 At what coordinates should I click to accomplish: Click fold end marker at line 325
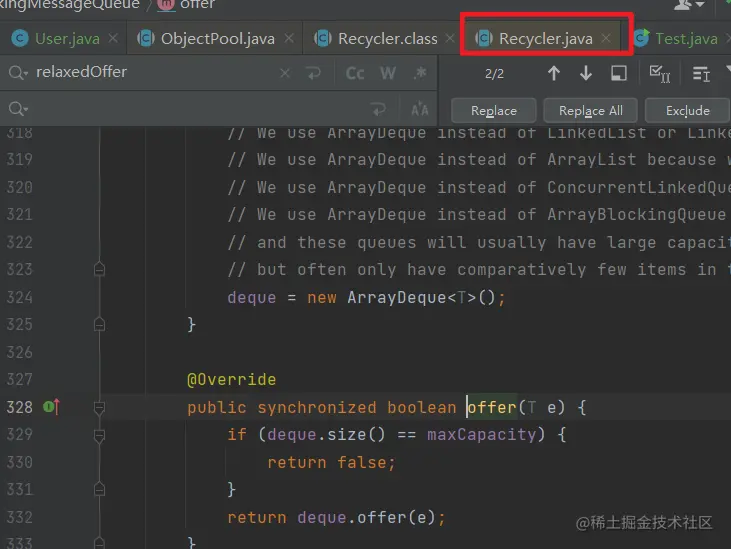[99, 324]
